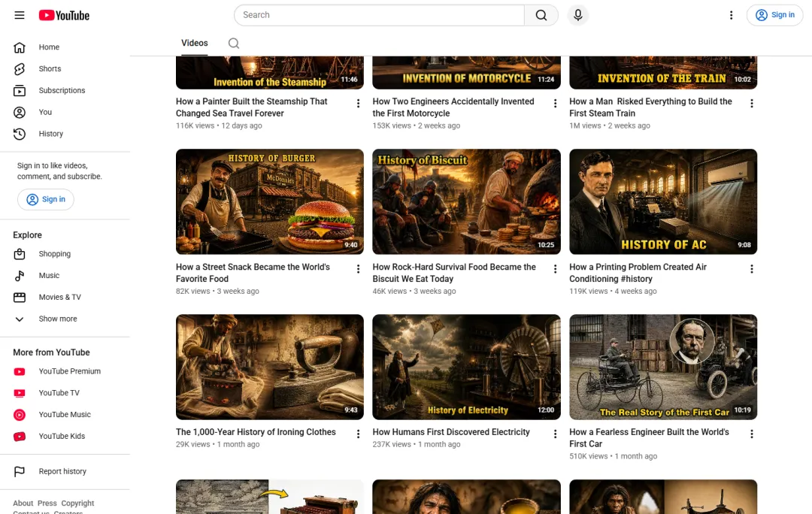Click the top-right Sign in button

pyautogui.click(x=774, y=15)
